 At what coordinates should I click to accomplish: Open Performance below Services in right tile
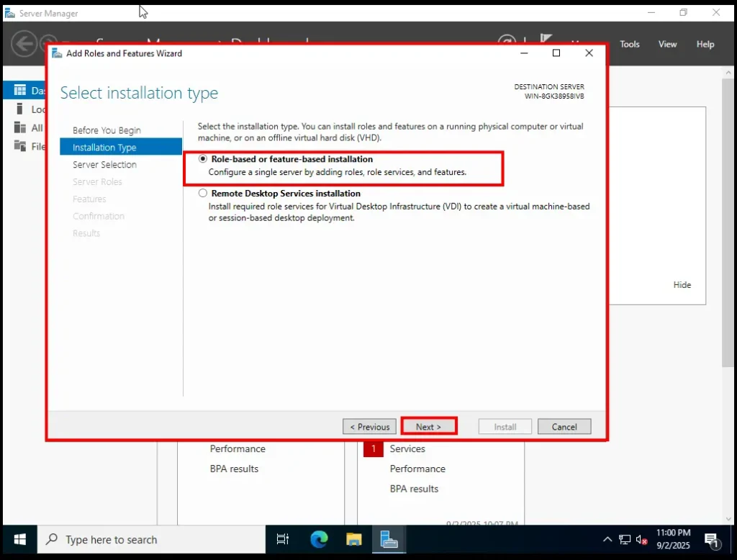[417, 469]
